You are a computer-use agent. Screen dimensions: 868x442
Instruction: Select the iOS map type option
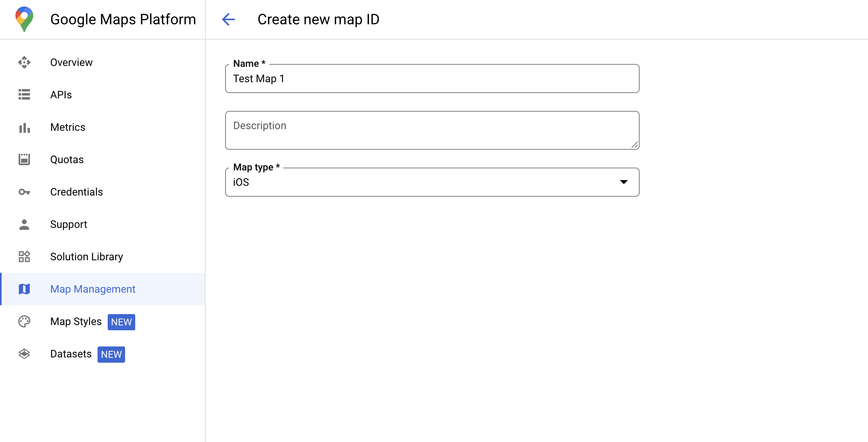[432, 181]
